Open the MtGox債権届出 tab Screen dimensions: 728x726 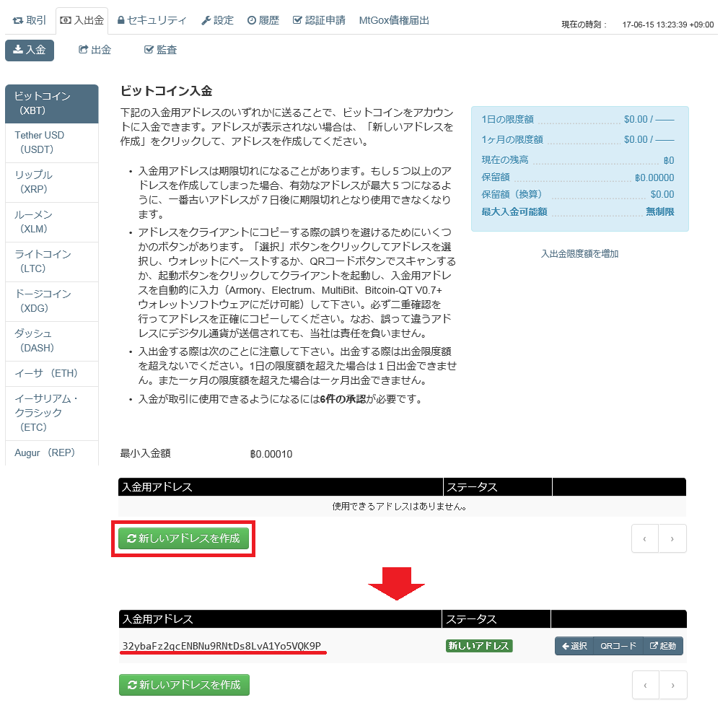click(394, 20)
